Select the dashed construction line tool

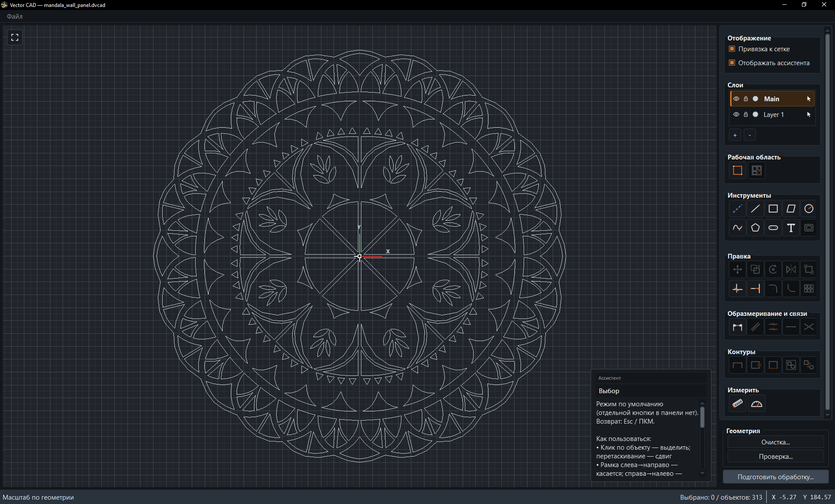(737, 209)
